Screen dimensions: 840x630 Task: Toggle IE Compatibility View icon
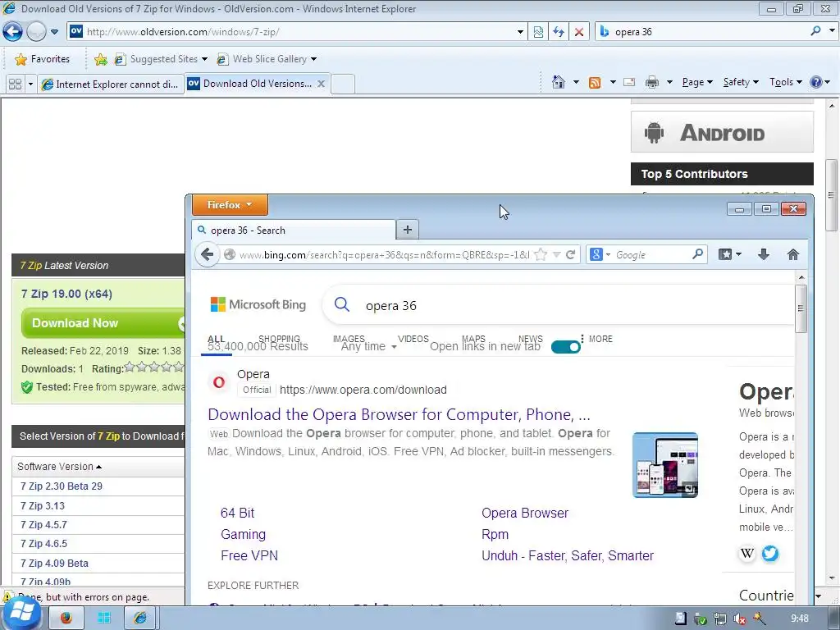click(x=538, y=32)
